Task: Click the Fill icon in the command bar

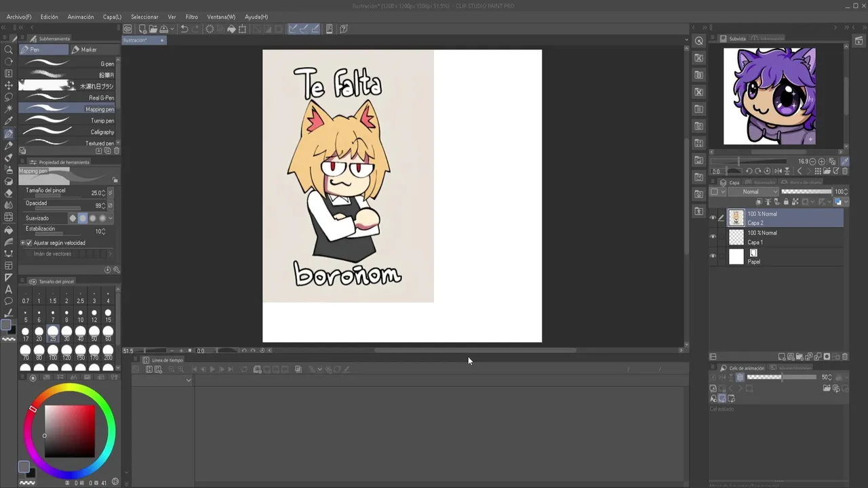Action: [231, 28]
